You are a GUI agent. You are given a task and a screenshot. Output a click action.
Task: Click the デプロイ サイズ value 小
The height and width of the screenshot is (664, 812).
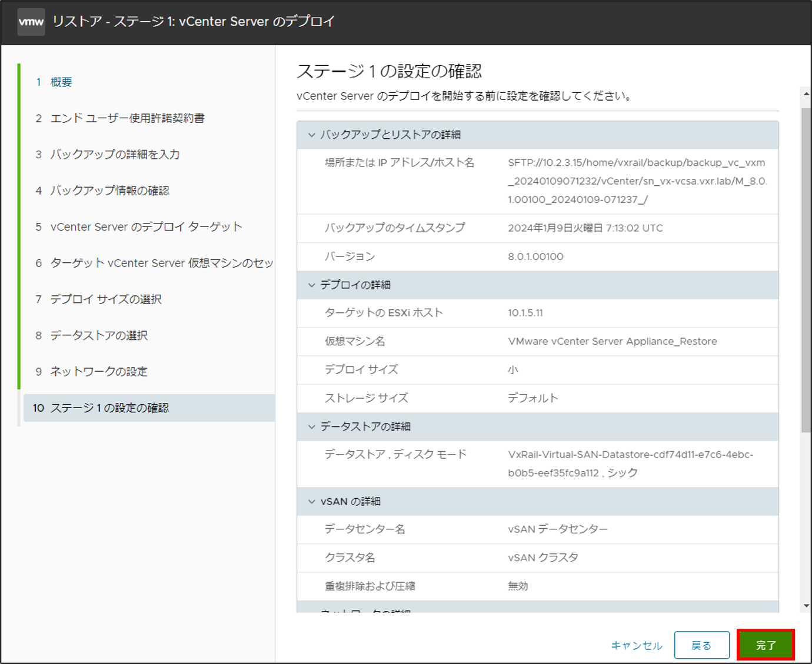[513, 370]
